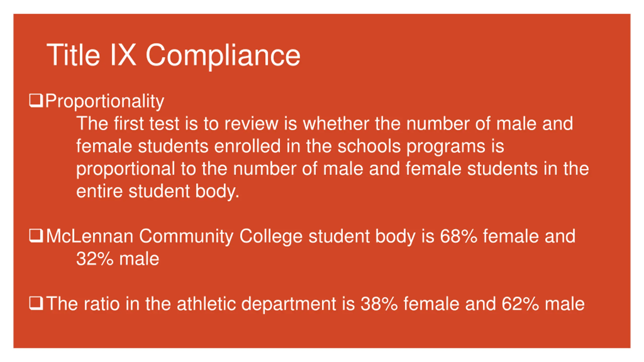Select the Title IX Compliance heading
The width and height of the screenshot is (644, 362).
(173, 55)
